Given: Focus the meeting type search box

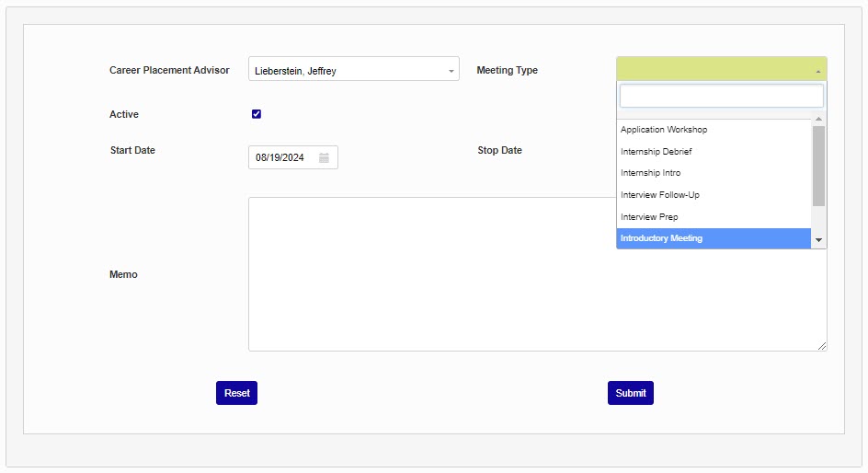Looking at the screenshot, I should tap(721, 97).
